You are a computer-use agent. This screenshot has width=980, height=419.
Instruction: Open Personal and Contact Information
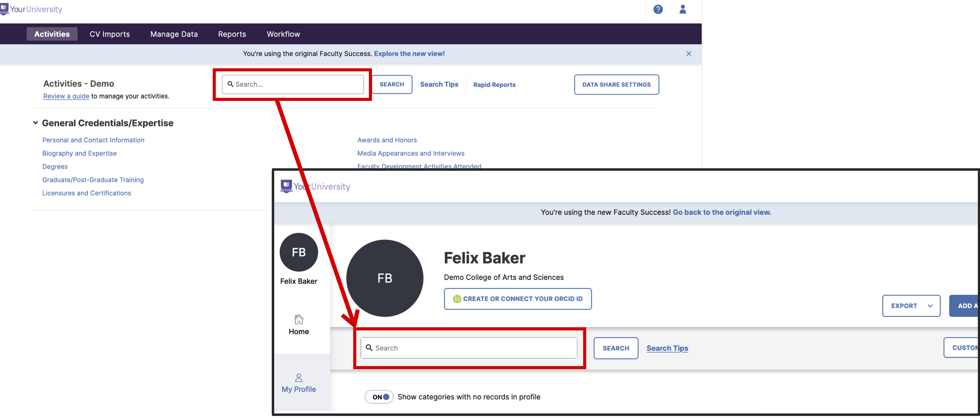click(93, 140)
